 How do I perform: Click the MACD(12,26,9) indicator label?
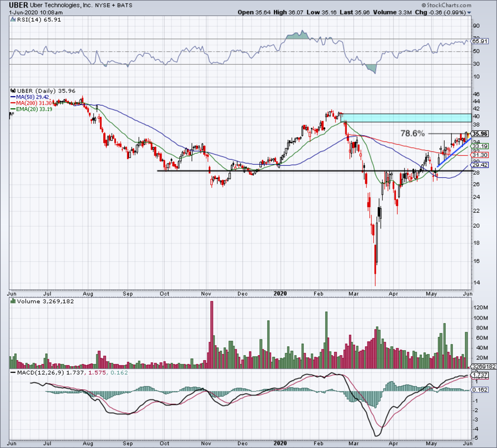[40, 373]
